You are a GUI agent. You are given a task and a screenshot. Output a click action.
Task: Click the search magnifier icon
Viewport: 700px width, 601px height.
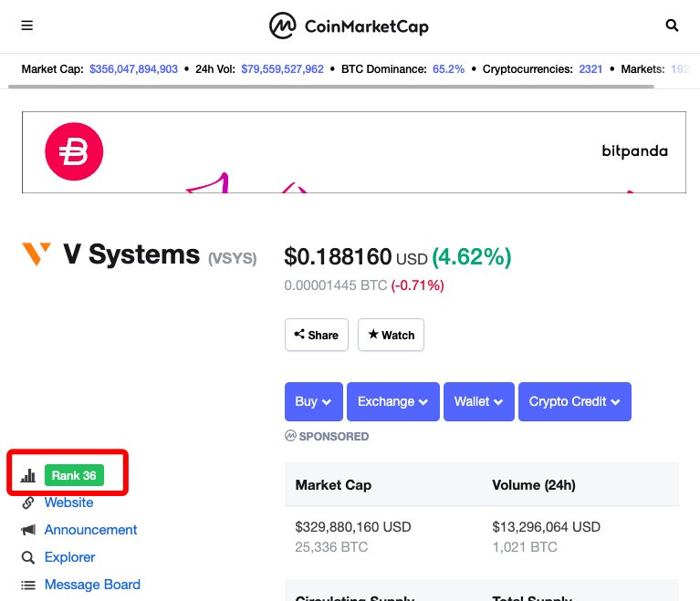coord(672,26)
